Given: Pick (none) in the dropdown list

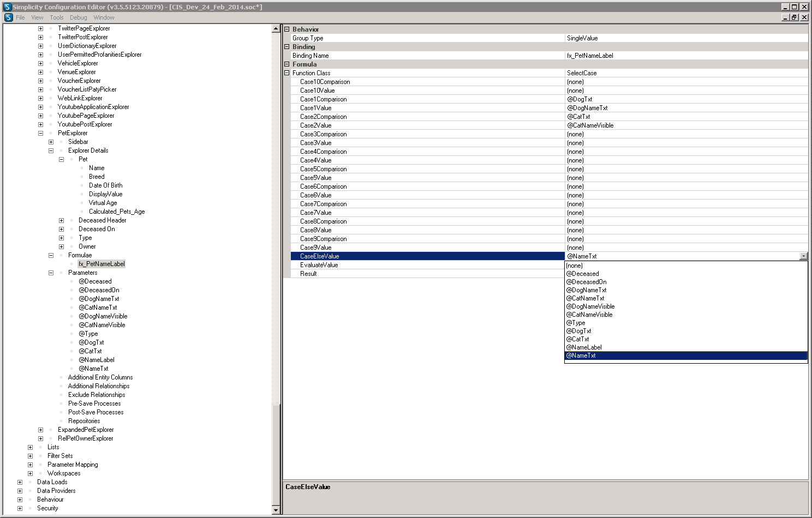Looking at the screenshot, I should point(574,266).
